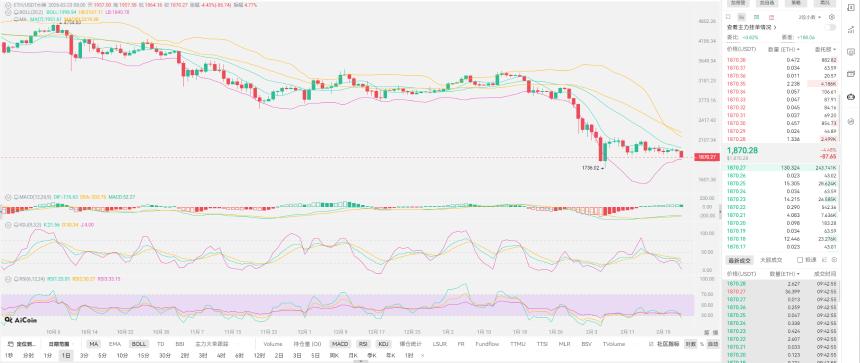The image size is (860, 363).
Task: Toggle the BOLL overlay eye icon
Action: click(x=8, y=12)
